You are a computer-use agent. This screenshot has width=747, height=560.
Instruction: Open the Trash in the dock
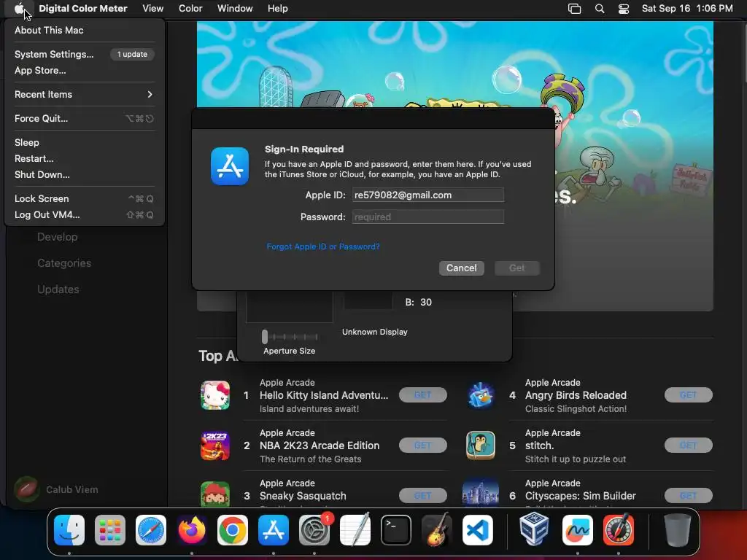coord(677,530)
